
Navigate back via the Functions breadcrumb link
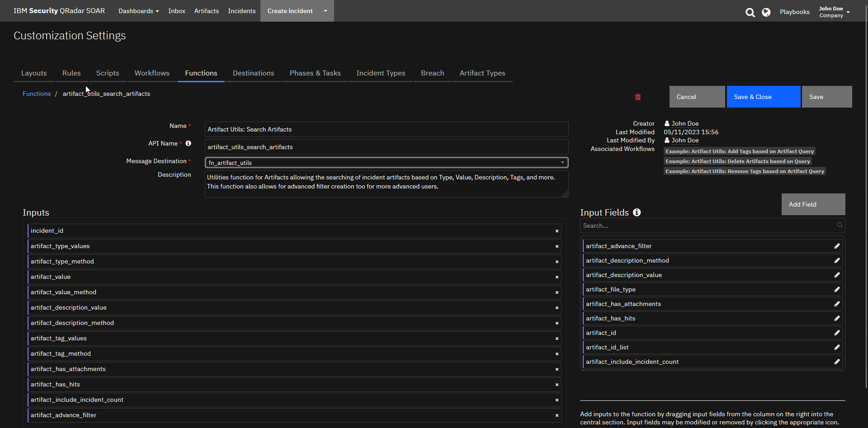pyautogui.click(x=37, y=94)
